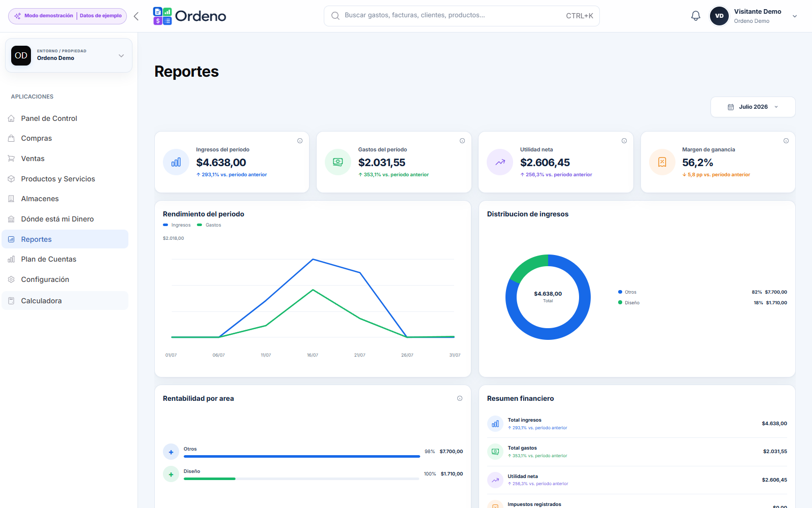Click the Otros profitability progress bar
812x508 pixels.
(301, 456)
